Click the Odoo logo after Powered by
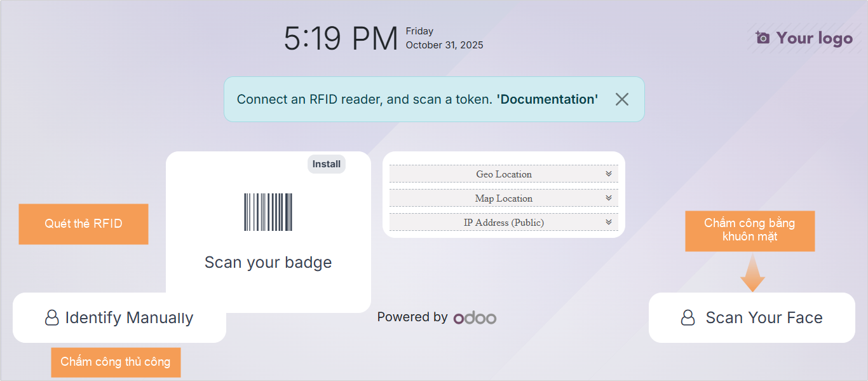The width and height of the screenshot is (868, 381). tap(475, 317)
